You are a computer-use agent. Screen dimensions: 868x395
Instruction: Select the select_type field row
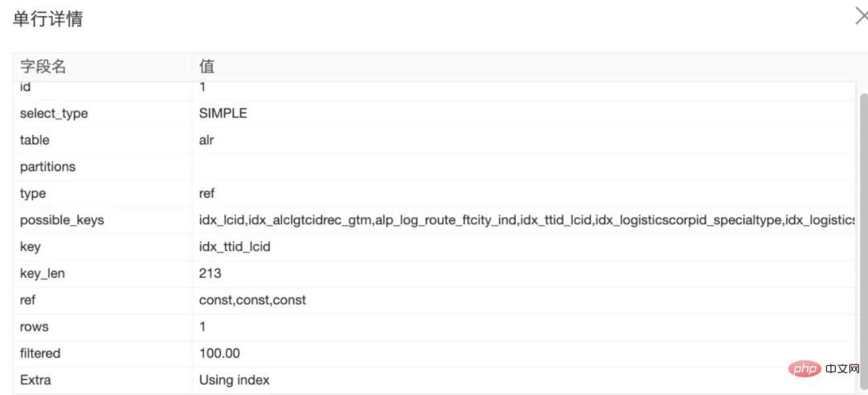click(x=54, y=113)
